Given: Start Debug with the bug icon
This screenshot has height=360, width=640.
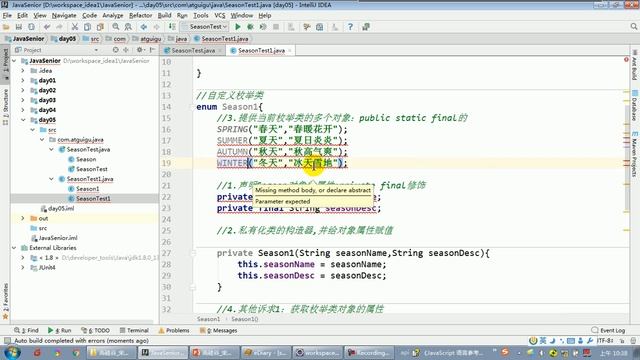Looking at the screenshot, I should [250, 27].
